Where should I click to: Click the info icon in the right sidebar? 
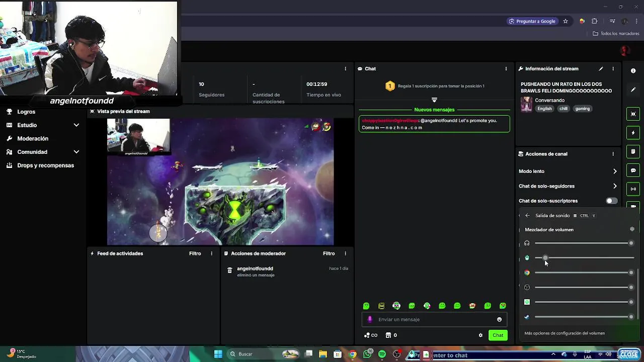(633, 71)
